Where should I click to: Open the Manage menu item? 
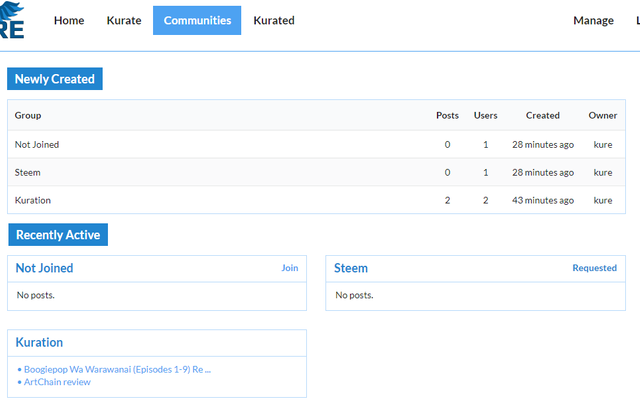point(593,20)
